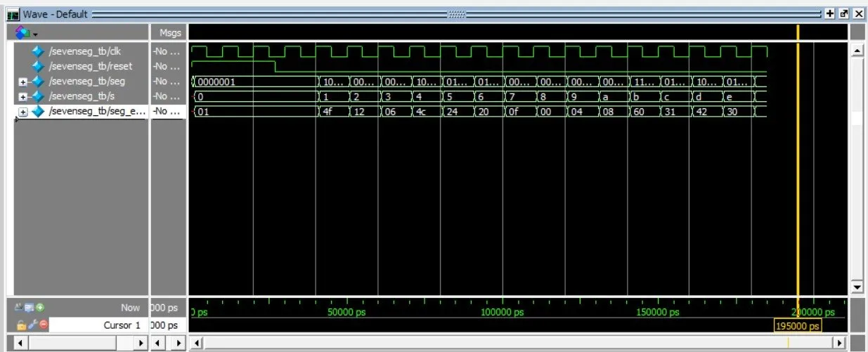This screenshot has height=352, width=868.
Task: Click the red remove cursor icon
Action: [x=43, y=325]
